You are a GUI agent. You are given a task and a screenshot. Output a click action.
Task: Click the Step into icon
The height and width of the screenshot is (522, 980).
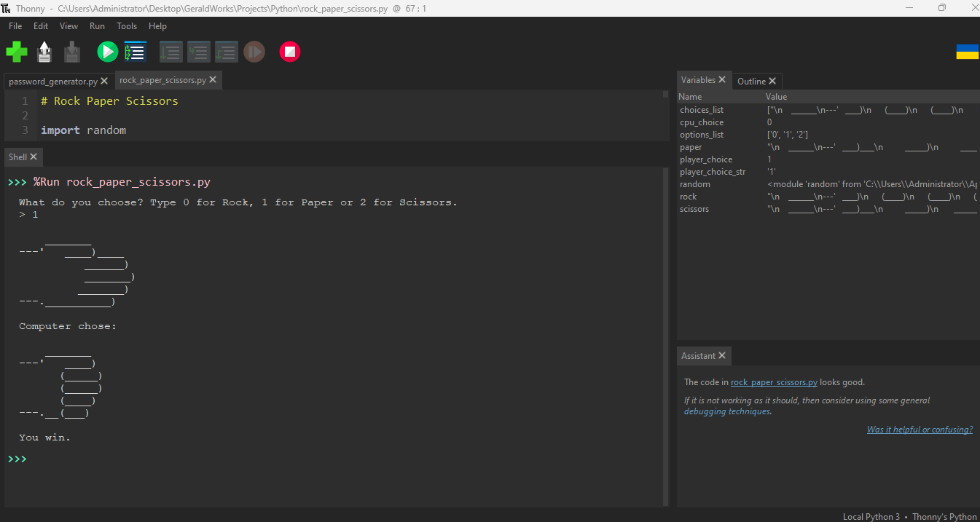(198, 52)
